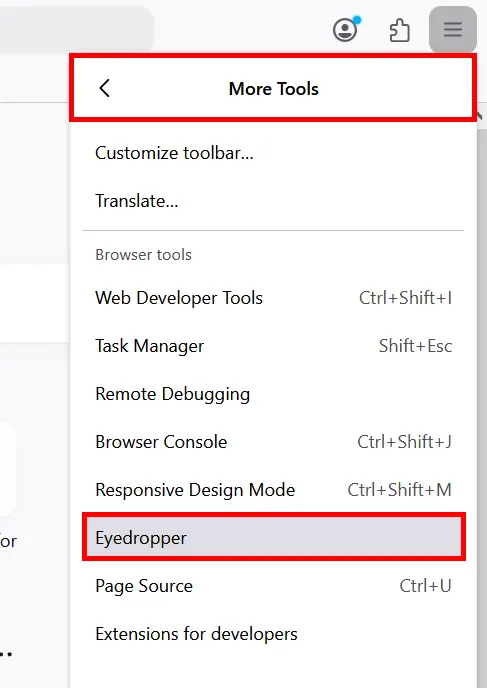The width and height of the screenshot is (487, 688).
Task: Click the More Tools header title
Action: pyautogui.click(x=273, y=89)
